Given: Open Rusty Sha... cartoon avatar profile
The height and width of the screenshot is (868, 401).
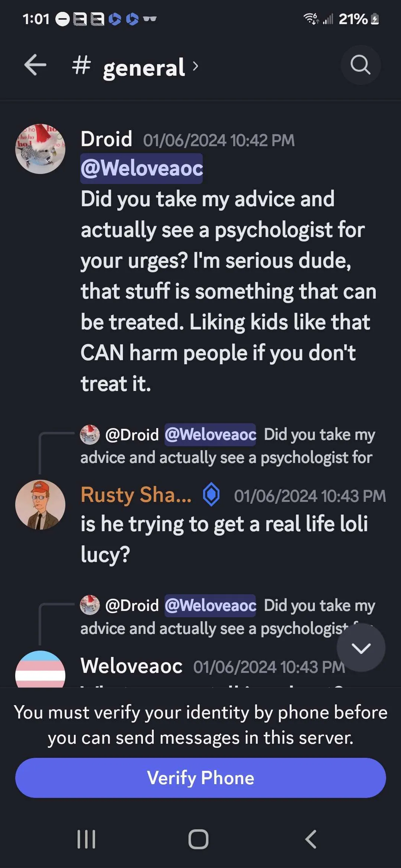Looking at the screenshot, I should (x=40, y=504).
